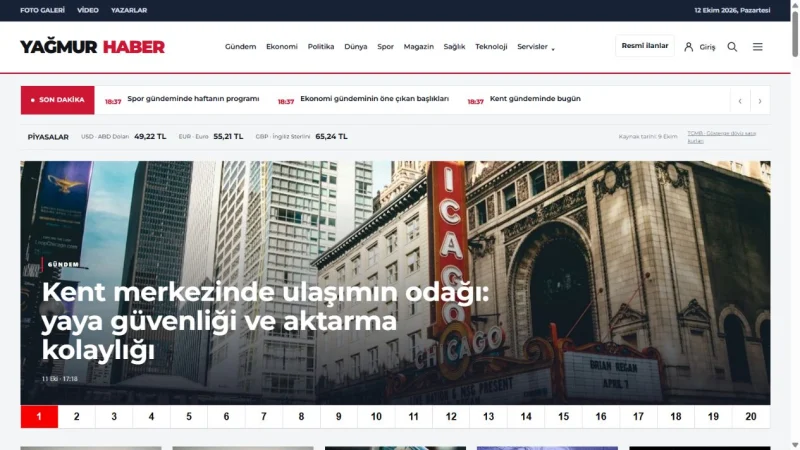The height and width of the screenshot is (450, 800).
Task: Open 'Kent gündeminde bugün' headline
Action: (x=535, y=98)
